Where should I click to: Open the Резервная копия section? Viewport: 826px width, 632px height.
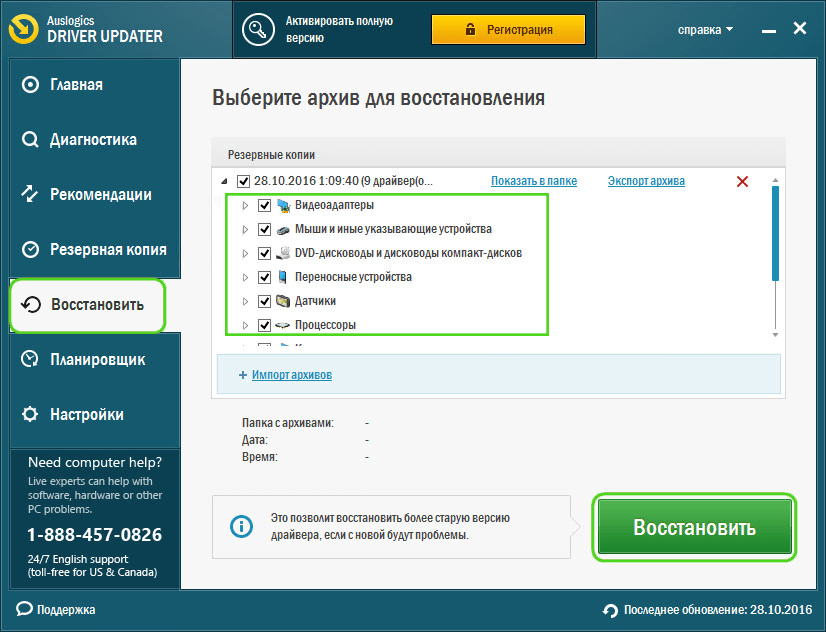tap(95, 250)
